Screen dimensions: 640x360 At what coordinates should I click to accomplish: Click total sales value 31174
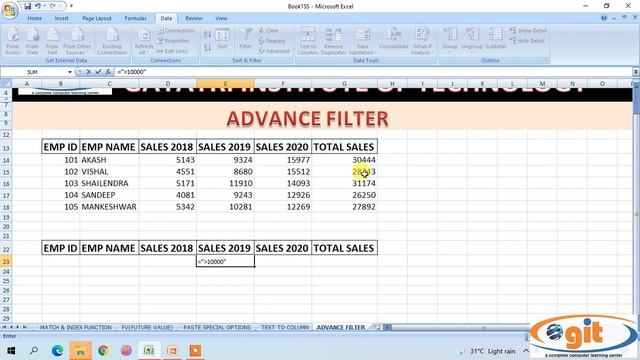pyautogui.click(x=344, y=183)
